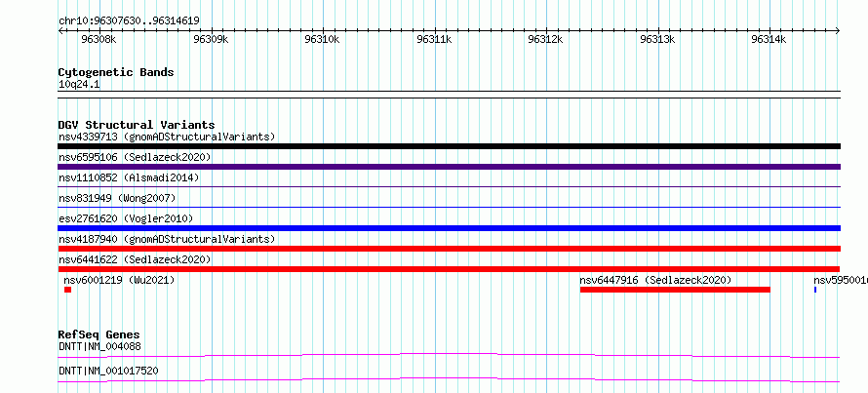Image resolution: width=868 pixels, height=393 pixels.
Task: Click the left arrowhead of the ruler
Action: (60, 31)
